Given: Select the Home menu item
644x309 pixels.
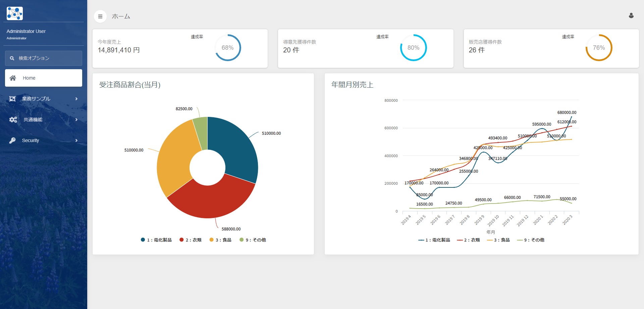Looking at the screenshot, I should pyautogui.click(x=44, y=78).
